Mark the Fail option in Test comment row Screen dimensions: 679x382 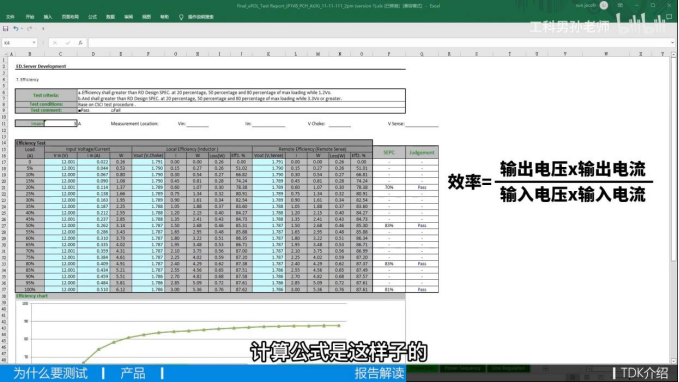tap(116, 110)
